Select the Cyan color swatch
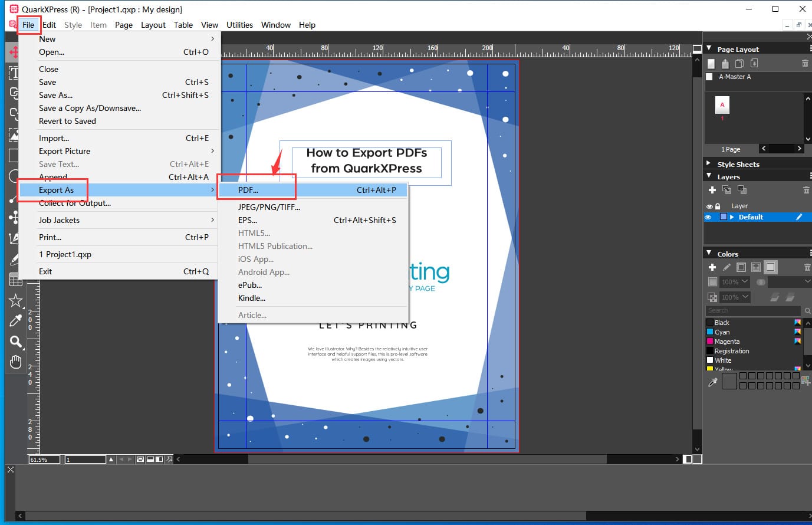 tap(722, 332)
